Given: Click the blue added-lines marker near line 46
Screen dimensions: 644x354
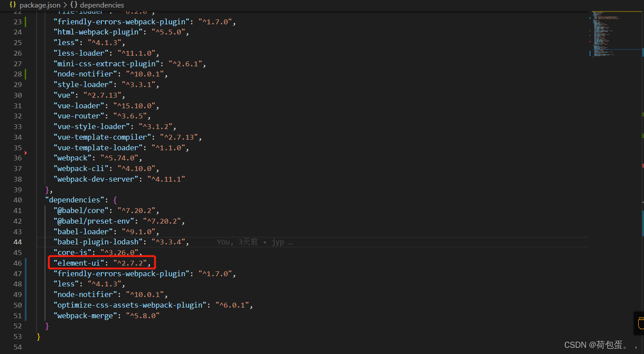Looking at the screenshot, I should [25, 263].
